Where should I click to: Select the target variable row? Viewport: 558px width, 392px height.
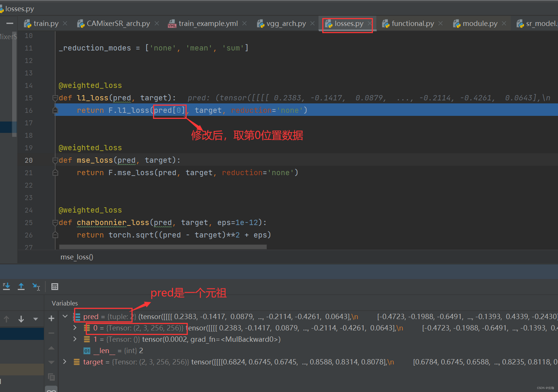(x=308, y=362)
